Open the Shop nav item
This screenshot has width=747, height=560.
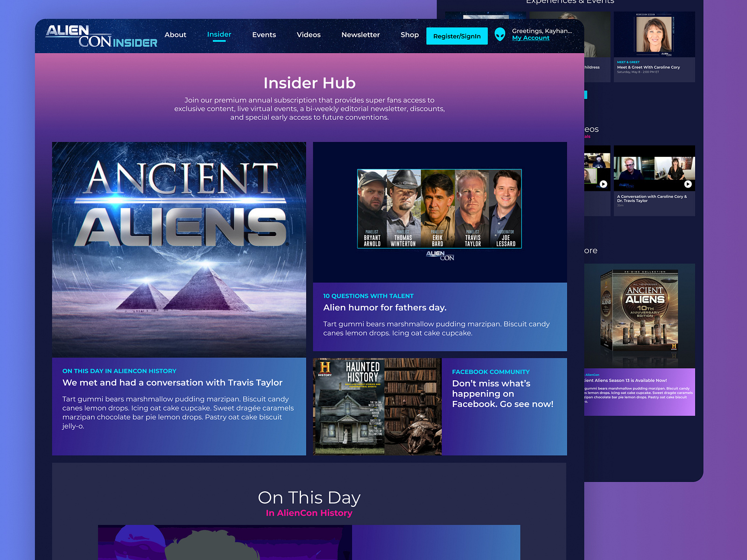(409, 35)
